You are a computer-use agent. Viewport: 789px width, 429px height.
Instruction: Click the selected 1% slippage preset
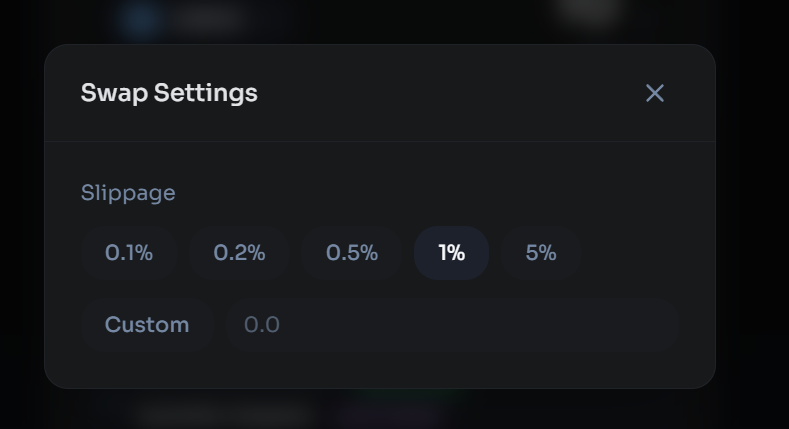(x=451, y=252)
